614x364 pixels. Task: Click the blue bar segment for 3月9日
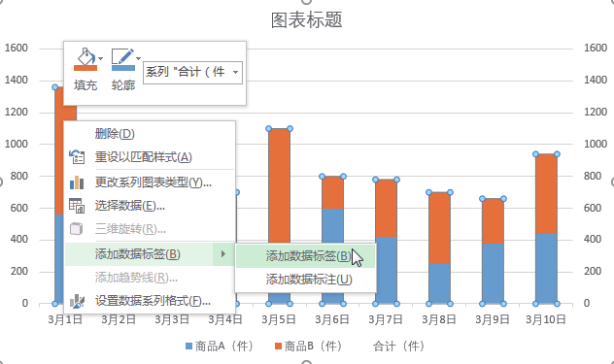(x=493, y=274)
